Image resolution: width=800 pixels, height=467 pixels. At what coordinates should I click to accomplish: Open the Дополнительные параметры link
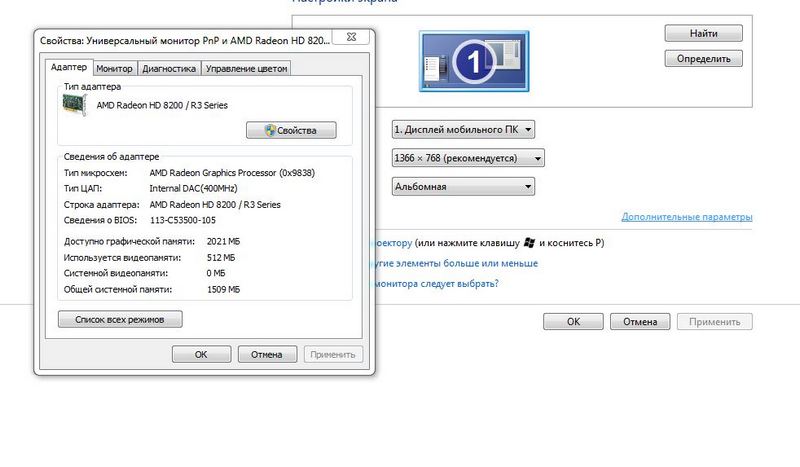[686, 217]
